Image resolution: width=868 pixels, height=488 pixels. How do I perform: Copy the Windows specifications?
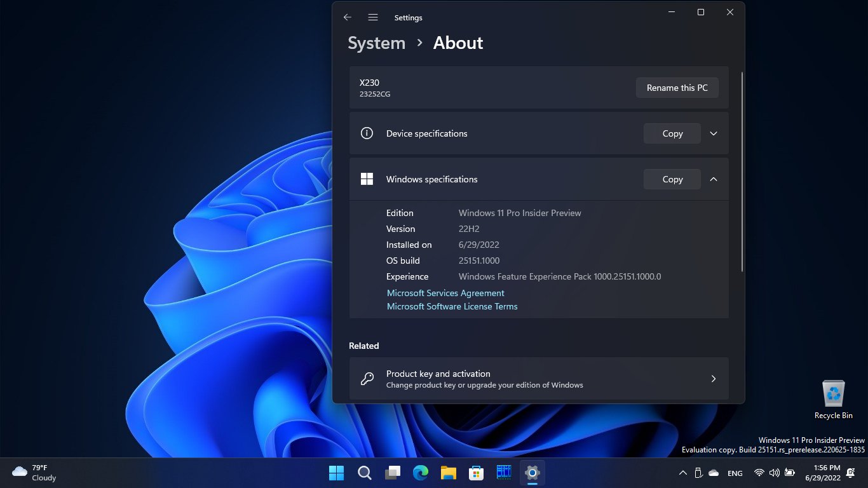point(672,179)
